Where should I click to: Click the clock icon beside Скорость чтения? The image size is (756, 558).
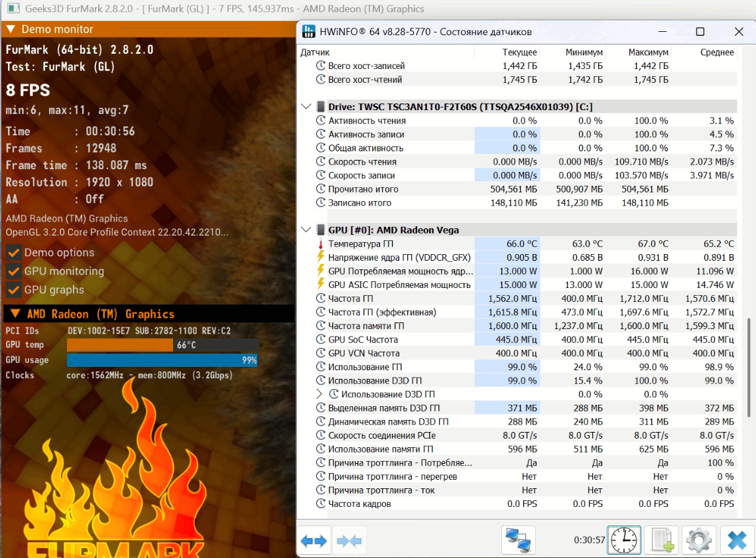320,162
